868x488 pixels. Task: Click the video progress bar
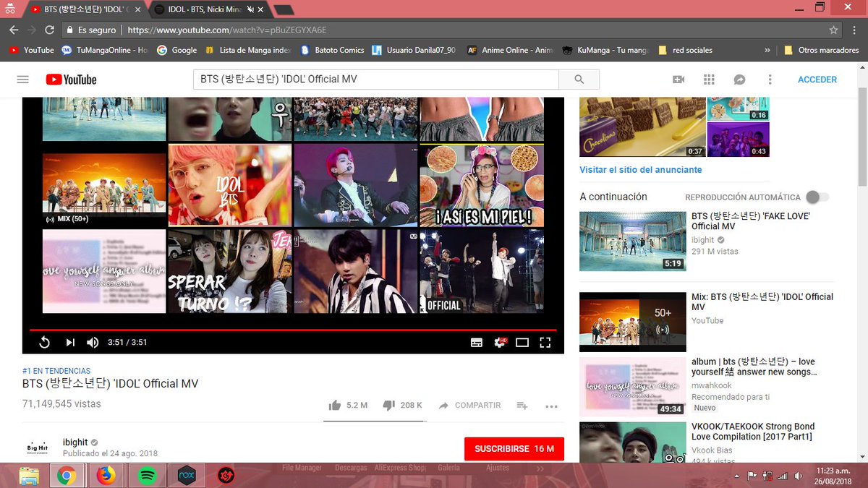coord(293,330)
